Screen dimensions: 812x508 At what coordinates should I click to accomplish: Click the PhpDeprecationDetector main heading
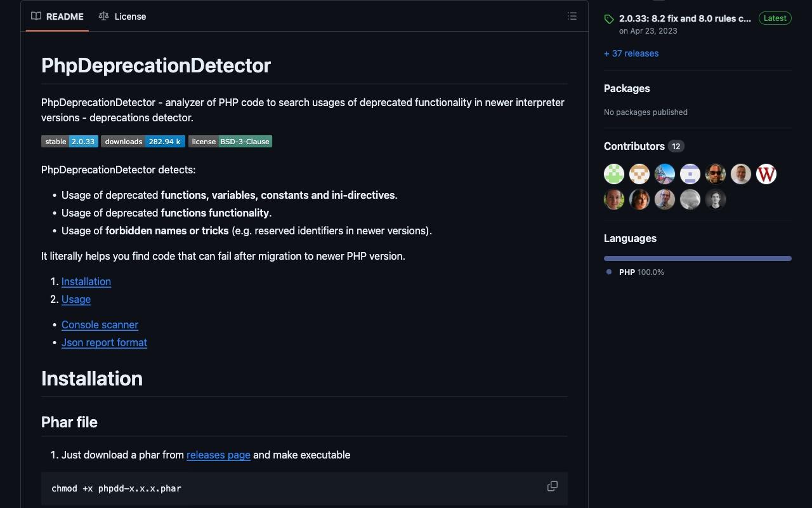click(x=156, y=65)
